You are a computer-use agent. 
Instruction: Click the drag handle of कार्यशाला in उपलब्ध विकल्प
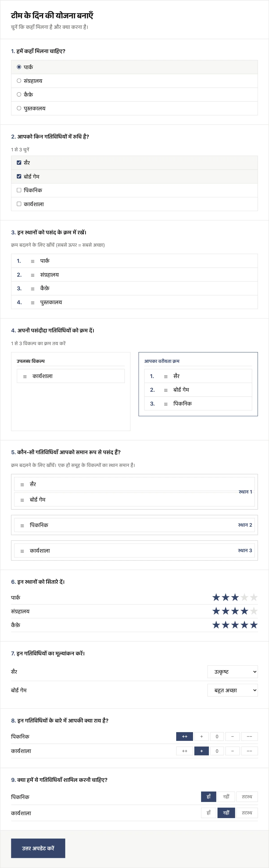click(x=25, y=376)
